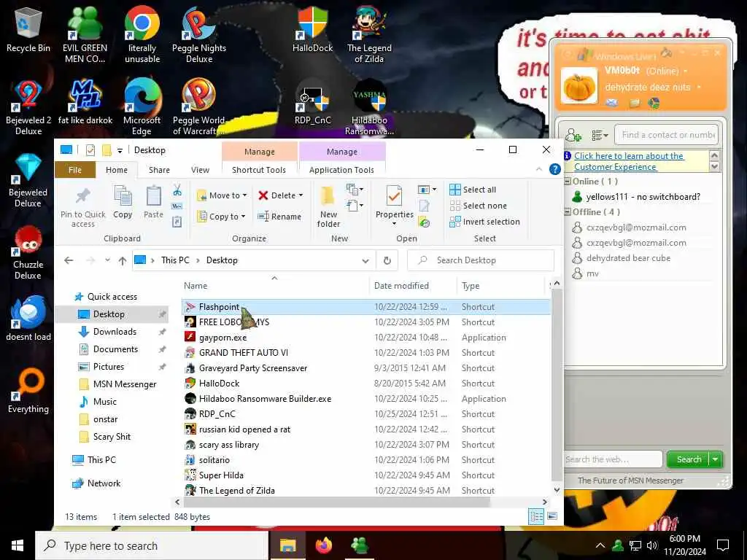Collapse the Explorer ribbon with the chevron

point(539,169)
